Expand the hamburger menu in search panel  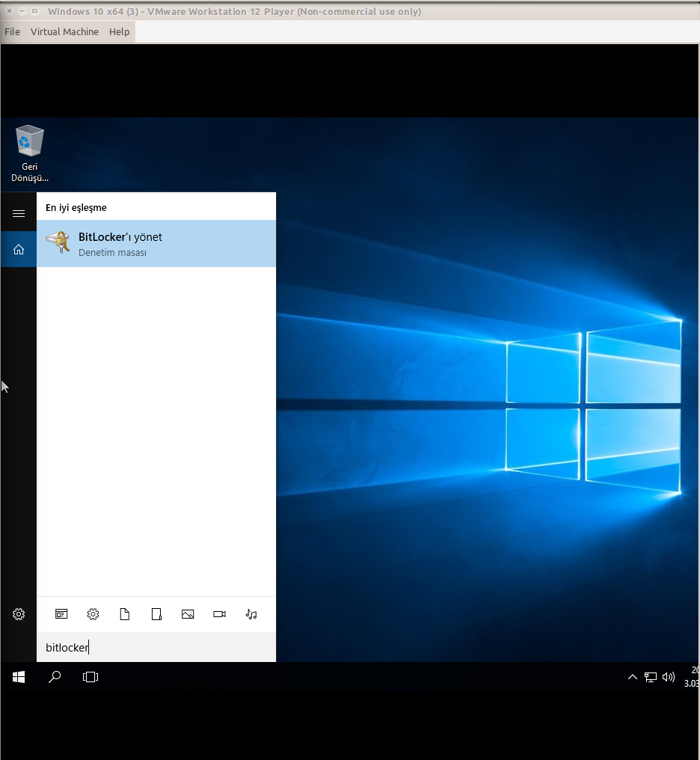point(19,213)
